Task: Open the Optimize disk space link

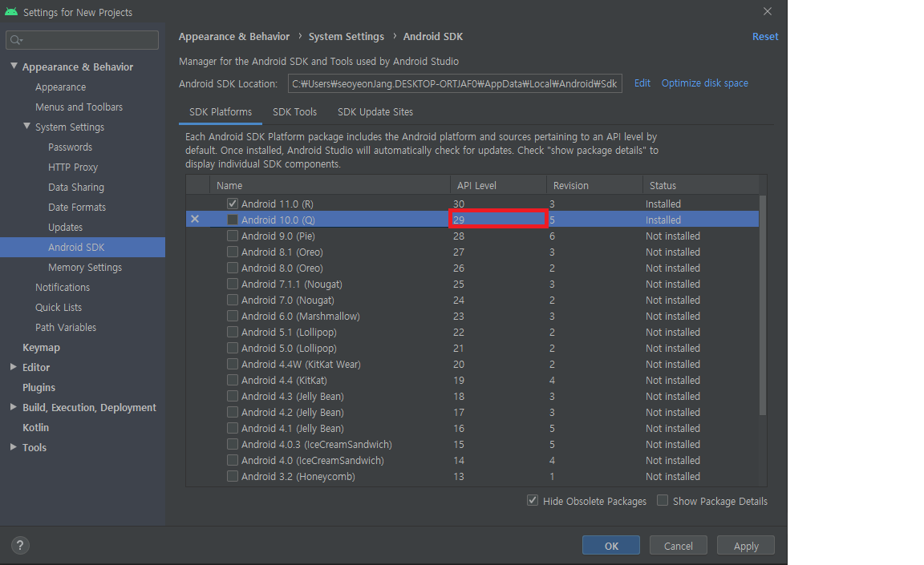Action: [x=704, y=83]
